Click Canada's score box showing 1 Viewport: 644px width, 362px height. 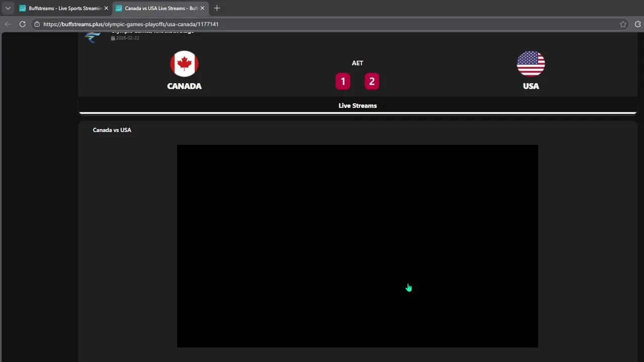(343, 81)
